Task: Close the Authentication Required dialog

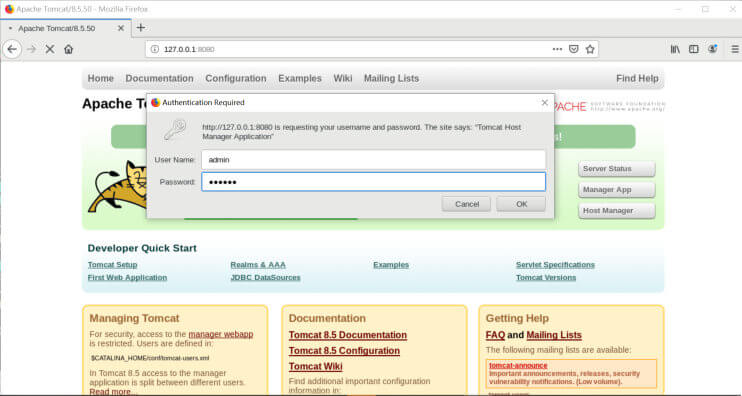Action: point(545,103)
